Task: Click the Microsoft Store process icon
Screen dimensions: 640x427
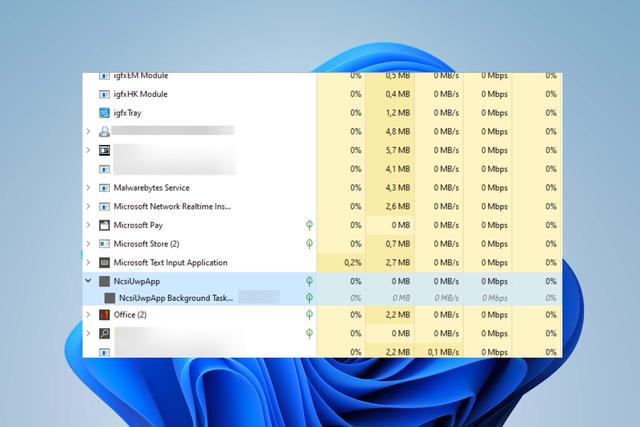Action: pos(104,244)
